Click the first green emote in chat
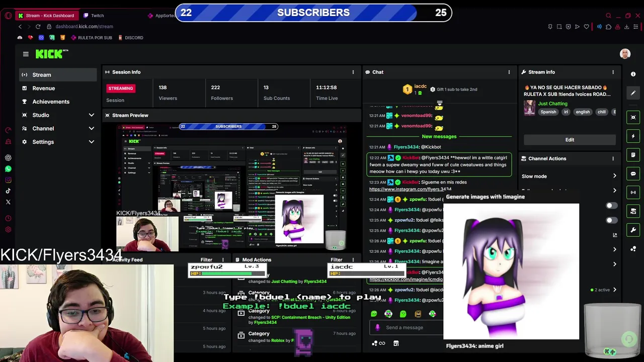Screen dimensions: 644x362 [374, 314]
